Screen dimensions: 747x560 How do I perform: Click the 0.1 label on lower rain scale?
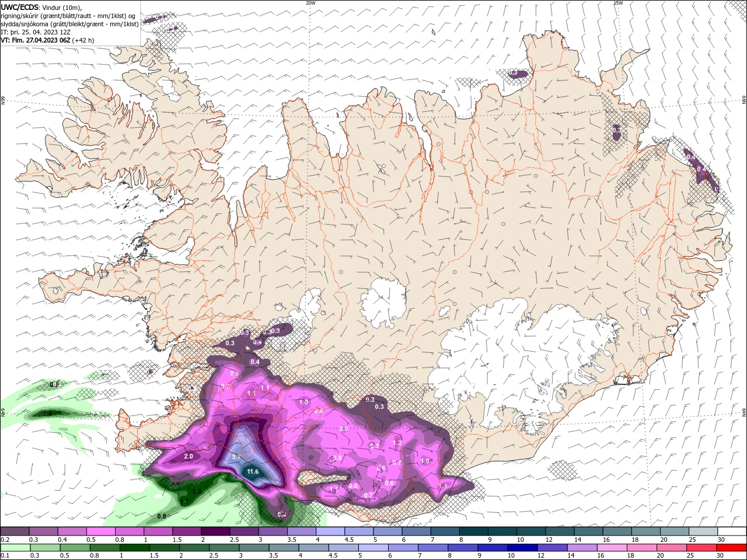point(5,555)
